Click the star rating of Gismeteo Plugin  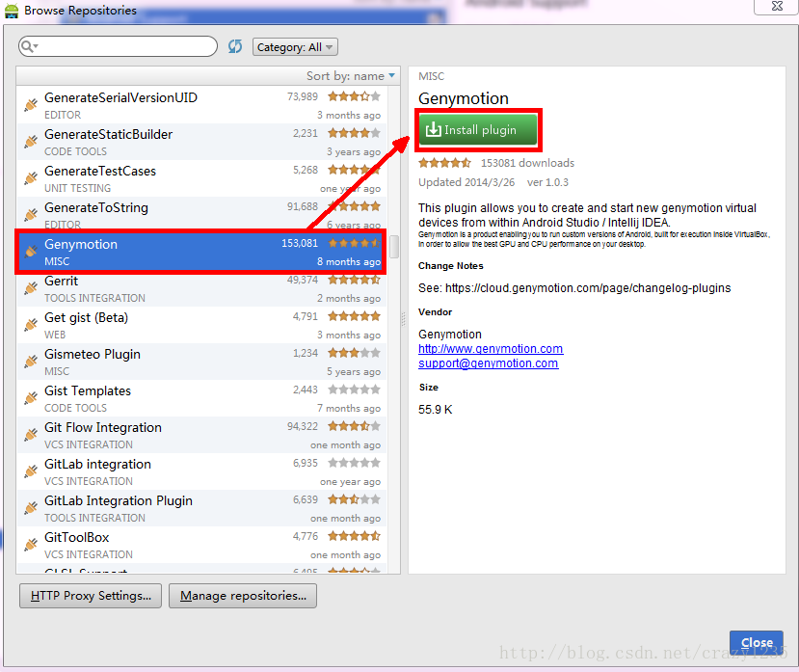point(354,353)
